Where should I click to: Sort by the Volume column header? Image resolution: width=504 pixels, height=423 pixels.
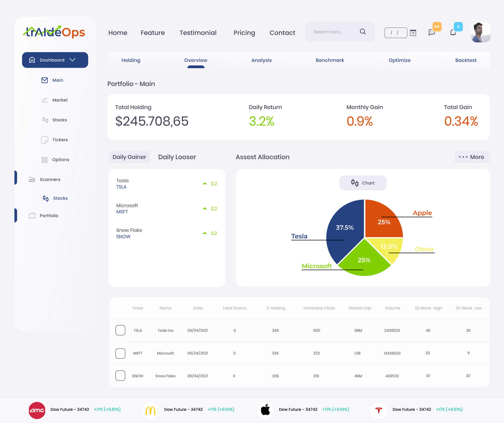392,308
